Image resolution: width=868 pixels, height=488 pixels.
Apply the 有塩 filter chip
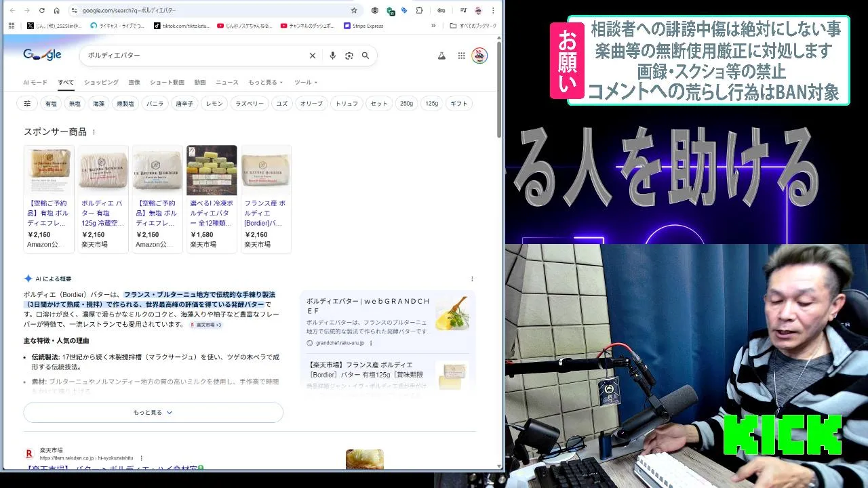51,104
